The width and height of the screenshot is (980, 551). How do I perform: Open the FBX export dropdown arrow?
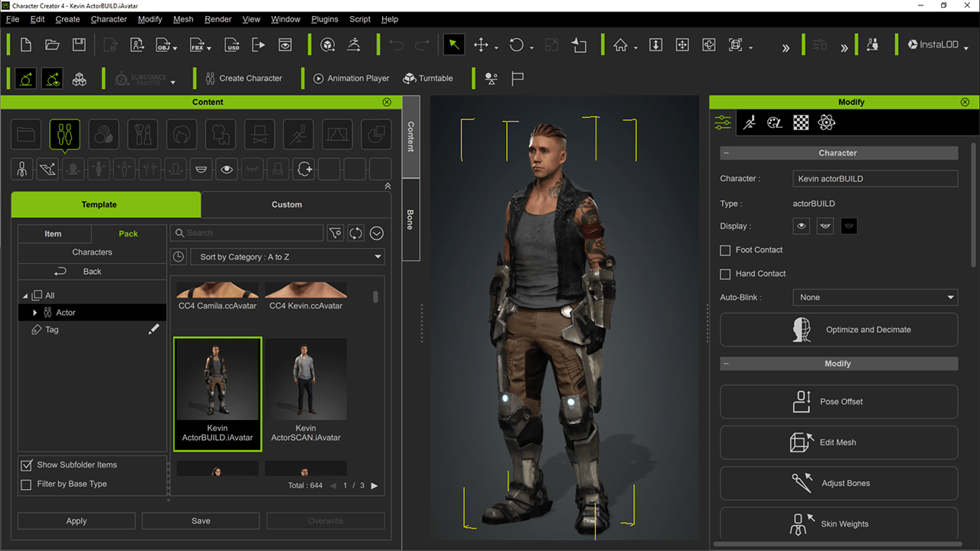208,48
